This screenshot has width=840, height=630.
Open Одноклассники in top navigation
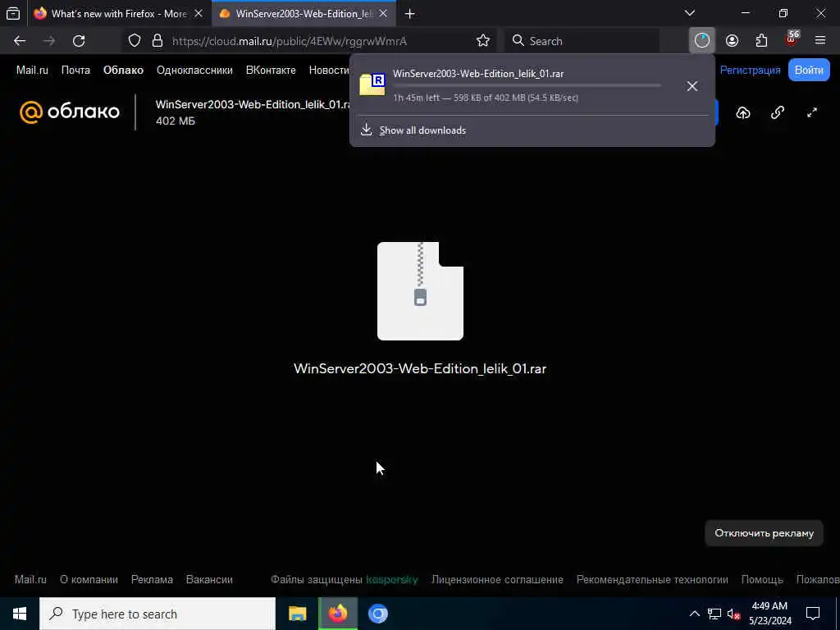coord(194,71)
